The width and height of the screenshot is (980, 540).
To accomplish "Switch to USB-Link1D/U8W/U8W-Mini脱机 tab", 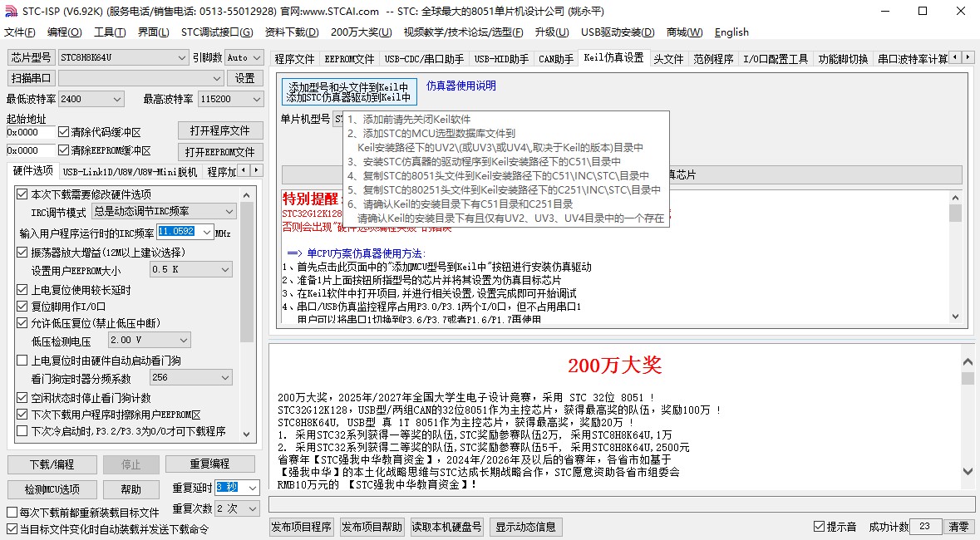I will coord(130,172).
